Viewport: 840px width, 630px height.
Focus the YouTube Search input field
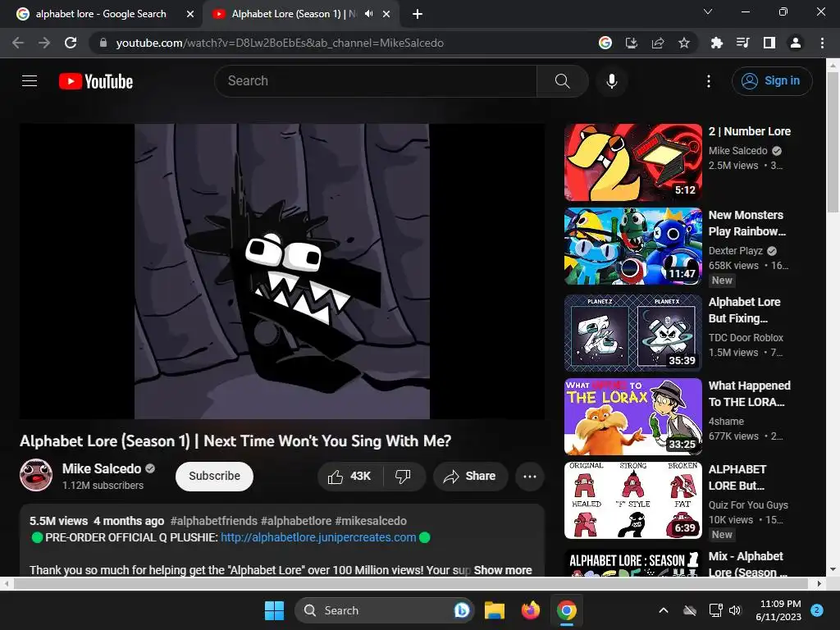coord(376,81)
